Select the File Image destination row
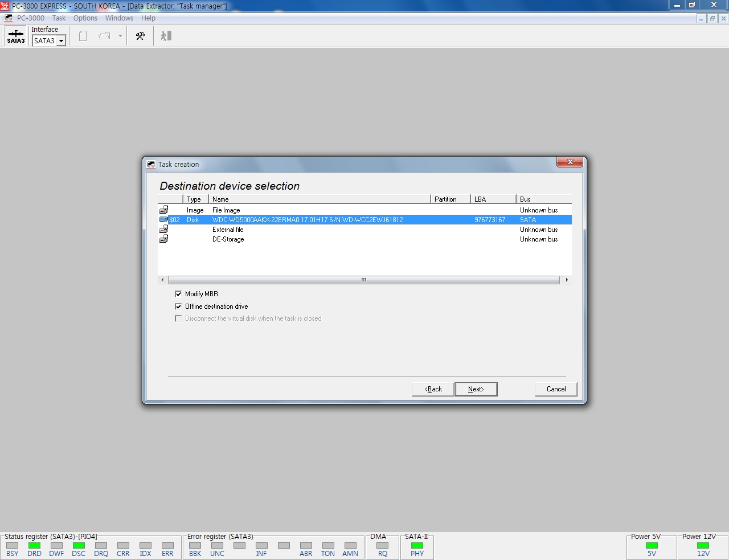Screen dimensions: 729x560 coord(364,210)
